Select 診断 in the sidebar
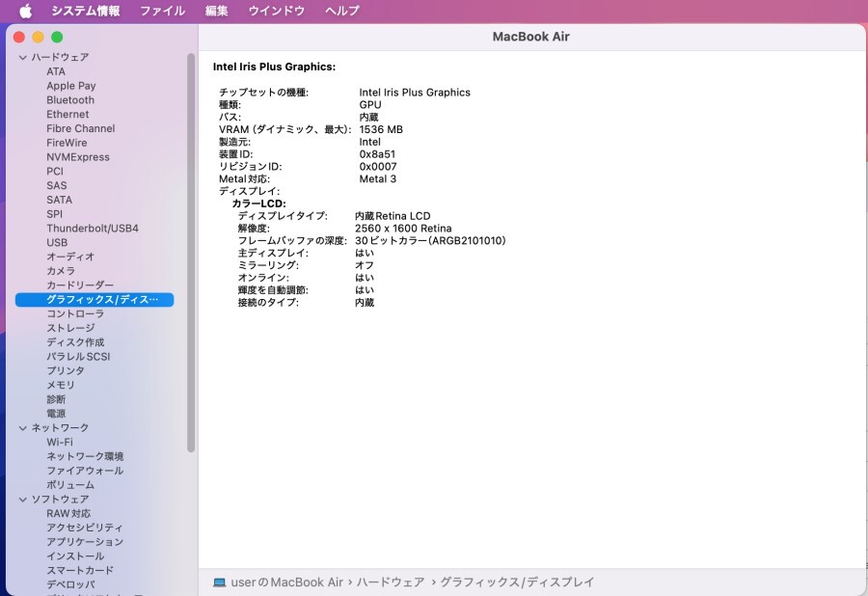This screenshot has width=868, height=596. 56,399
